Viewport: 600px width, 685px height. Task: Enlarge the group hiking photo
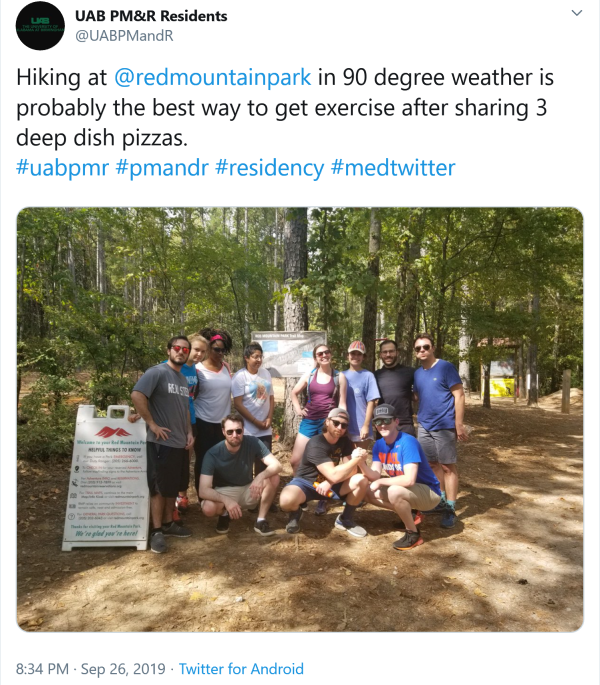click(x=300, y=419)
